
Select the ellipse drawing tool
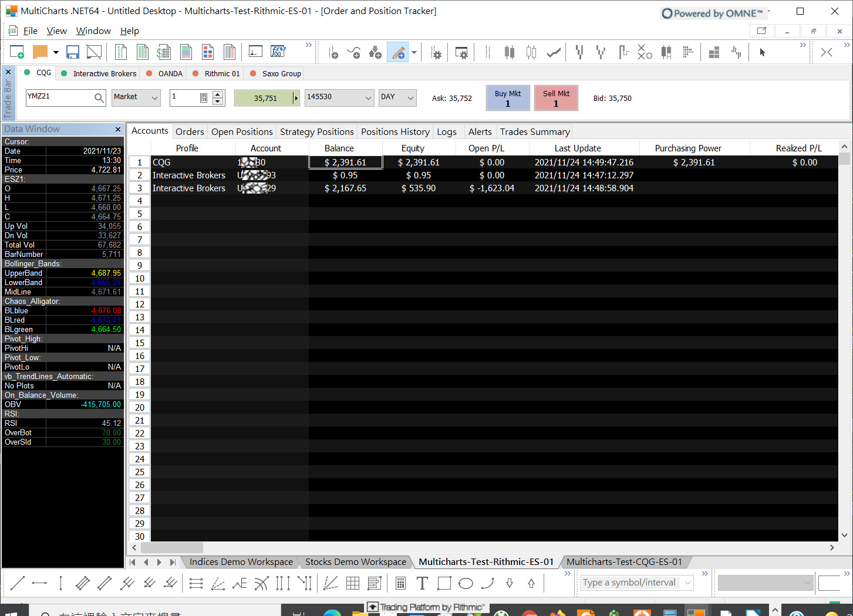(x=466, y=583)
